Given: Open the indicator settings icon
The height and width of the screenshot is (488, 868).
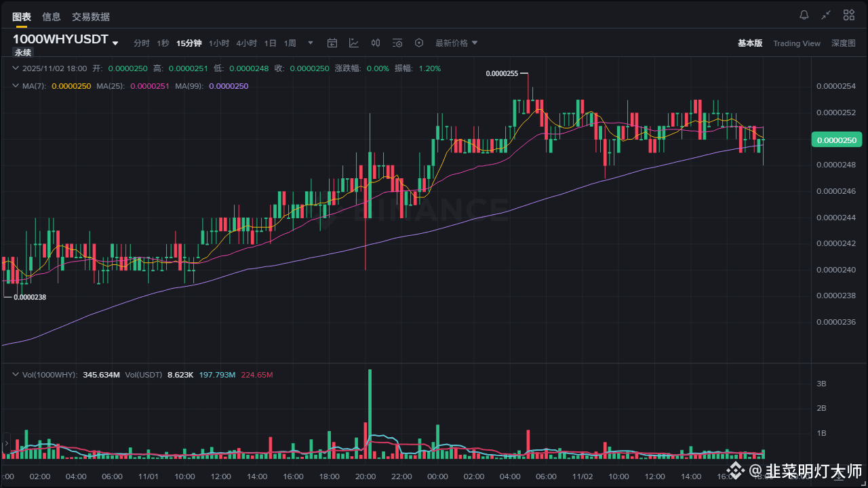Looking at the screenshot, I should [x=397, y=43].
